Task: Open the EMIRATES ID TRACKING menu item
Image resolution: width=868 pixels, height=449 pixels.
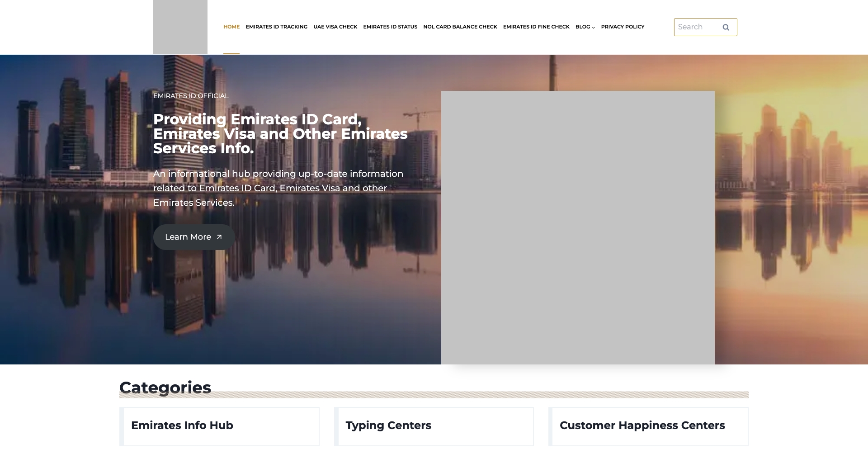Action: coord(277,27)
